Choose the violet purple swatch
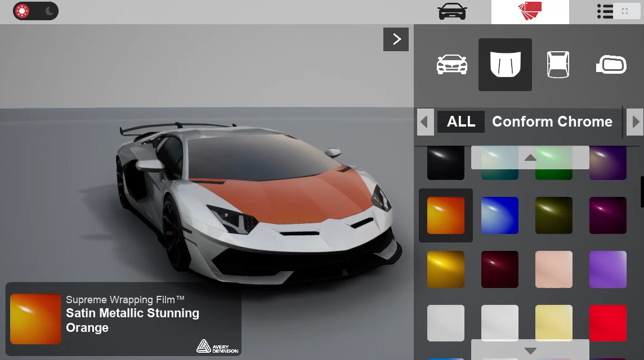Viewport: 644px width, 360px height. click(608, 269)
